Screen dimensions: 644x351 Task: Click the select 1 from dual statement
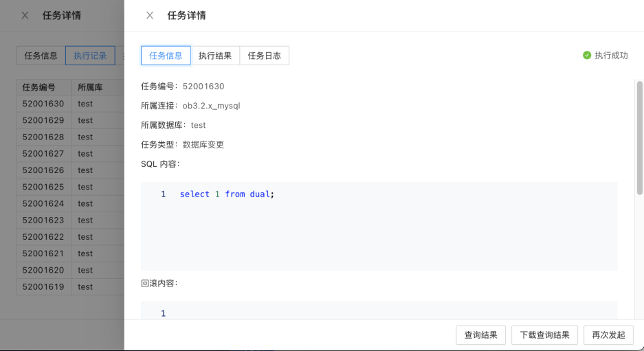(227, 194)
